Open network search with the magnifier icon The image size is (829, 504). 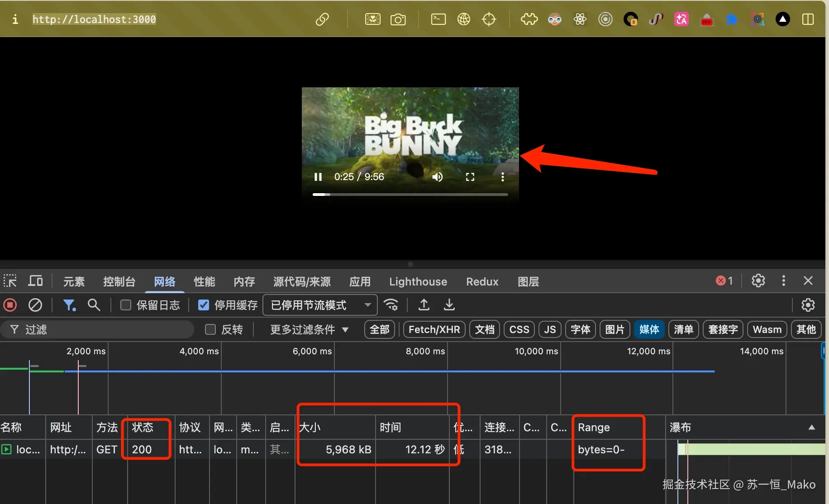[x=94, y=305]
